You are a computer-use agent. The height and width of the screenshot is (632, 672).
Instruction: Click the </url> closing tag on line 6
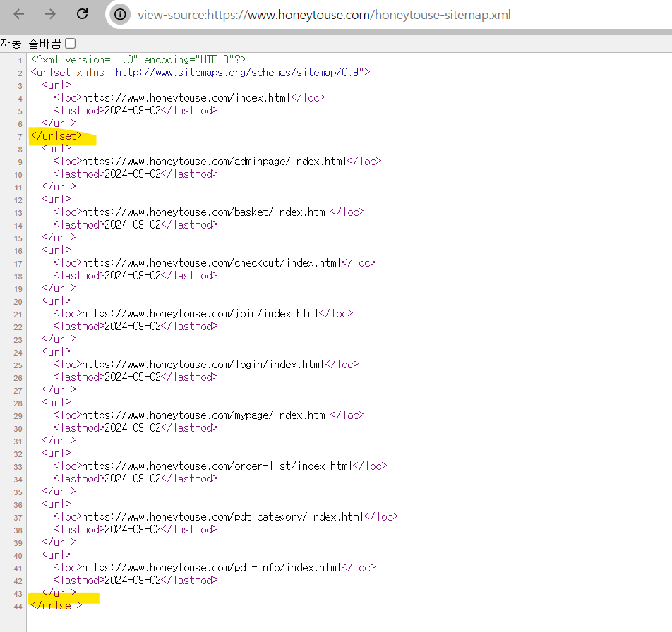59,123
